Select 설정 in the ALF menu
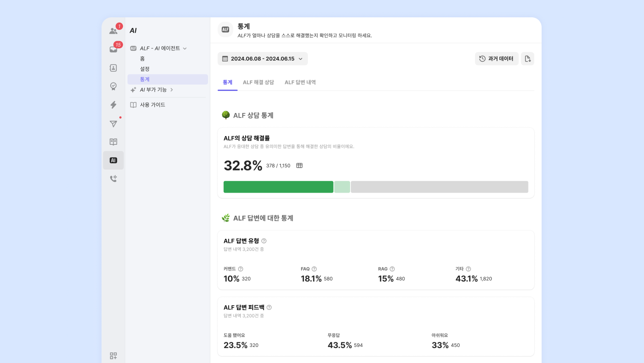 click(145, 69)
